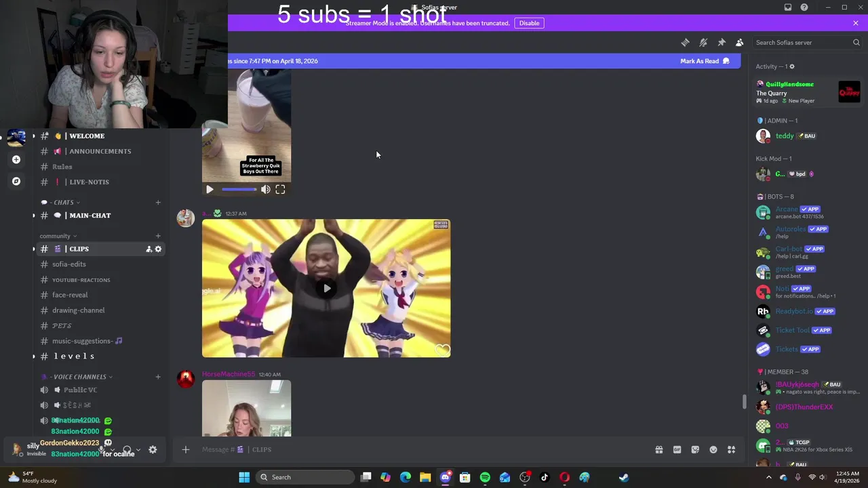Screen dimensions: 868x488
Task: Open HorseMachine55's video thumbnail
Action: [246, 408]
